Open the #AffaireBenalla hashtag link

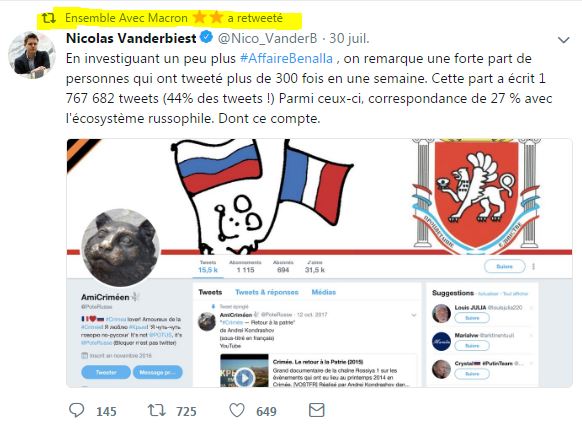pos(286,58)
